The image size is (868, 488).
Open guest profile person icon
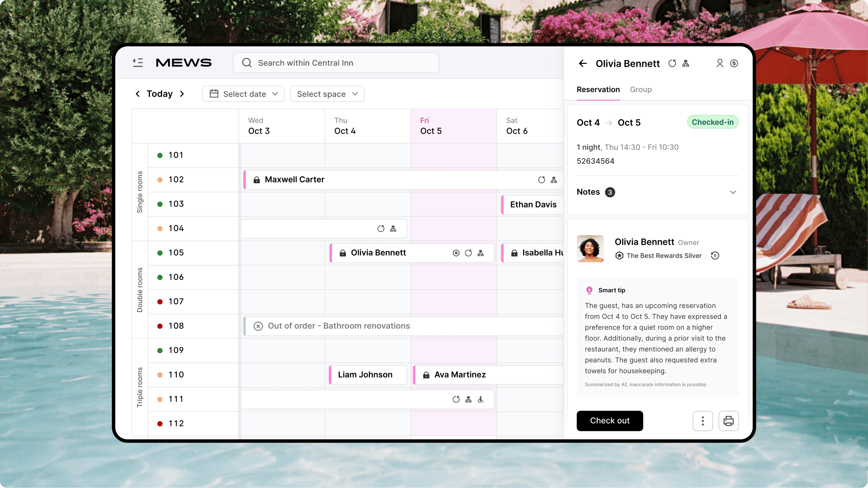click(720, 63)
